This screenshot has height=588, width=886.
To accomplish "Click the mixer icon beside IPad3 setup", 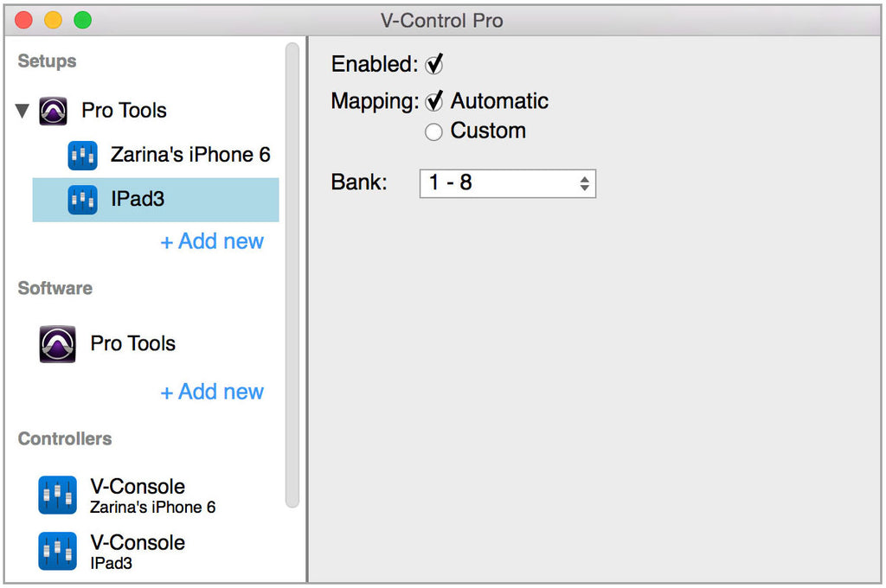I will coord(82,200).
